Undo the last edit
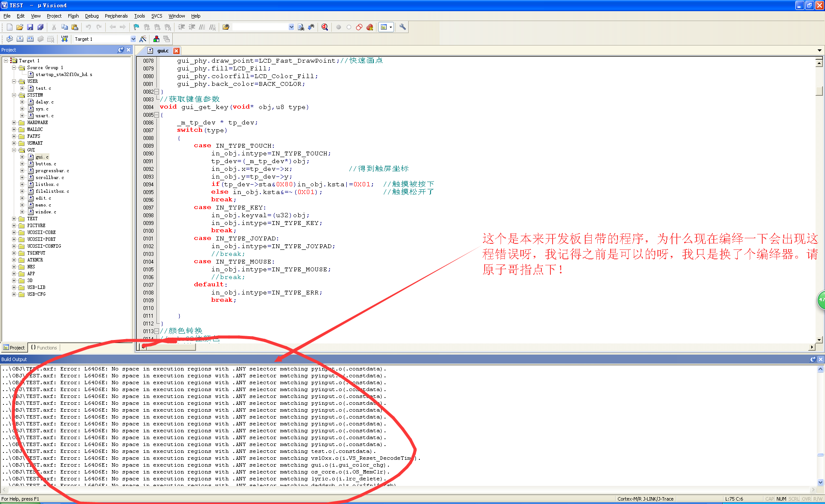The height and width of the screenshot is (504, 825). tap(89, 27)
